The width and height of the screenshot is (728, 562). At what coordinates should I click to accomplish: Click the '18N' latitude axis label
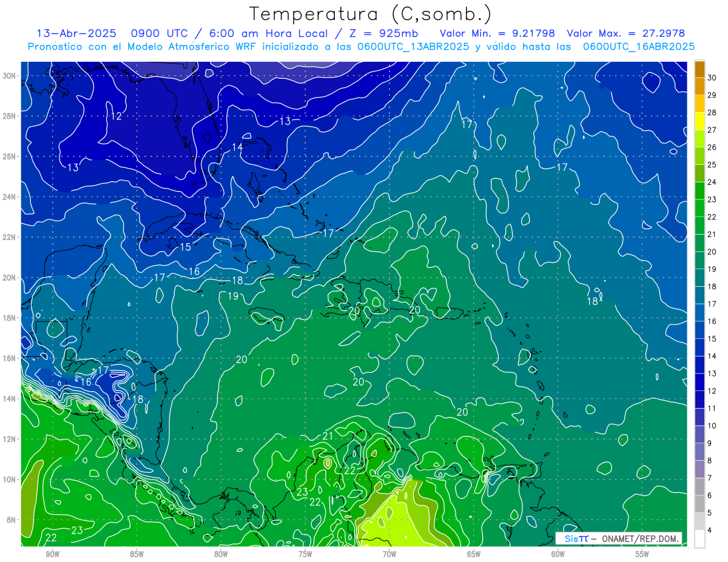10,318
